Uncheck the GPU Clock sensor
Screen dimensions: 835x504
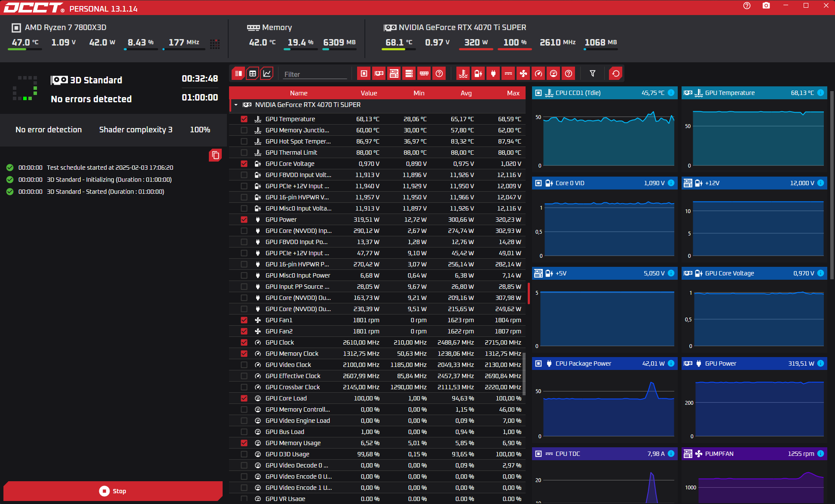(x=244, y=342)
